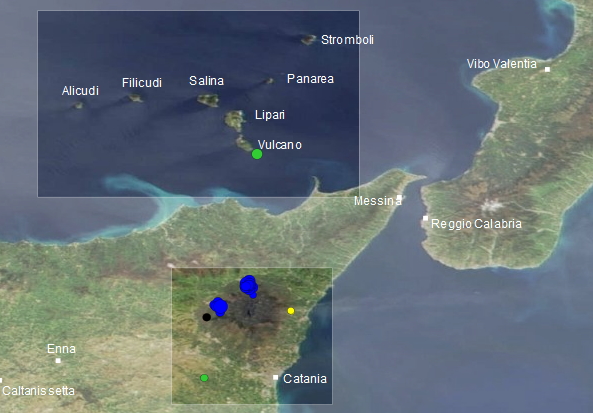Click the Alicudi island label

[x=80, y=91]
